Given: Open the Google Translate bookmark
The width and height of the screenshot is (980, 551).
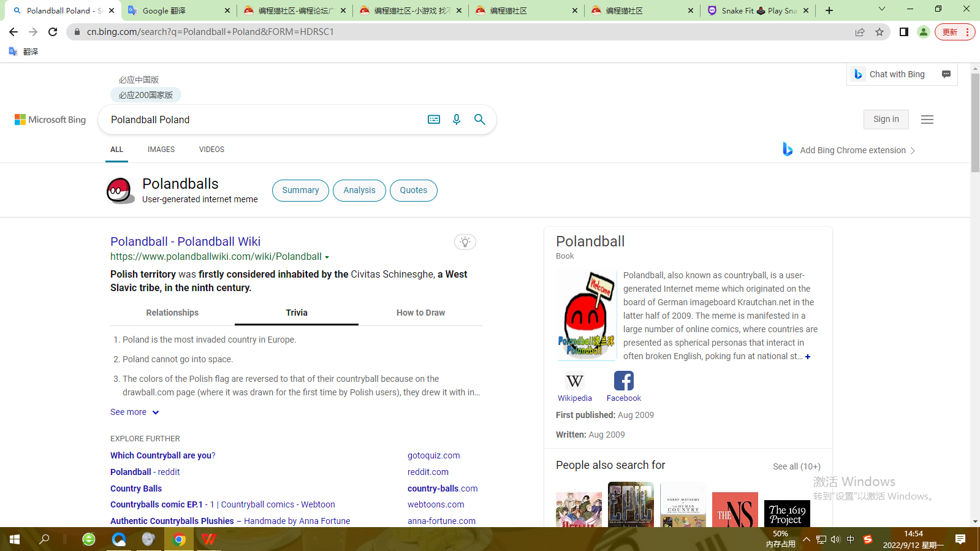Looking at the screenshot, I should tap(23, 51).
